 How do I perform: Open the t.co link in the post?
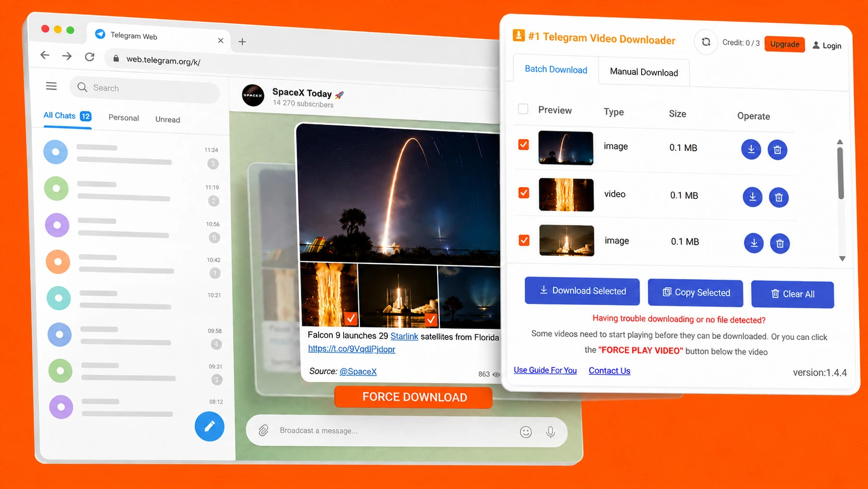pos(351,349)
